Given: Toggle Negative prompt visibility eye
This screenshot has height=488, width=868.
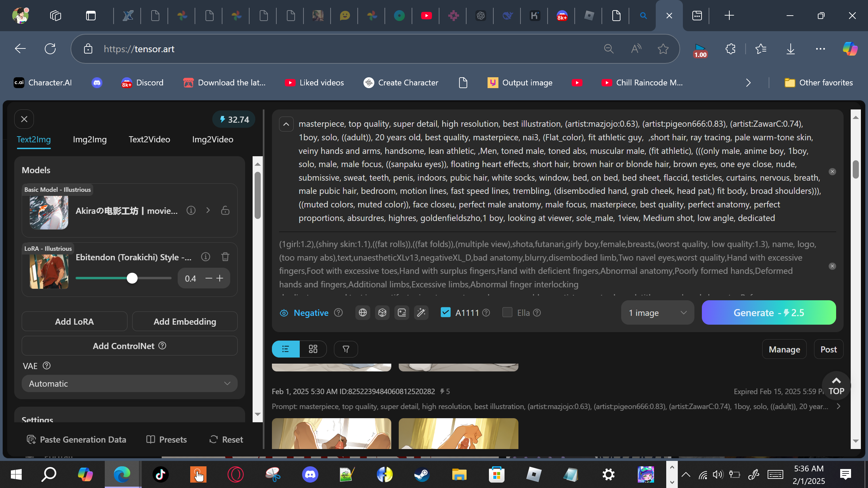Looking at the screenshot, I should point(284,313).
